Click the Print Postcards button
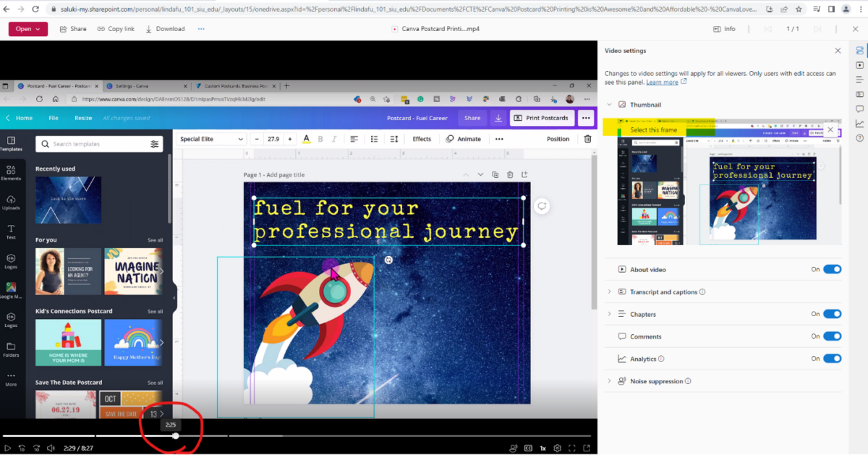The height and width of the screenshot is (455, 868). pyautogui.click(x=542, y=117)
